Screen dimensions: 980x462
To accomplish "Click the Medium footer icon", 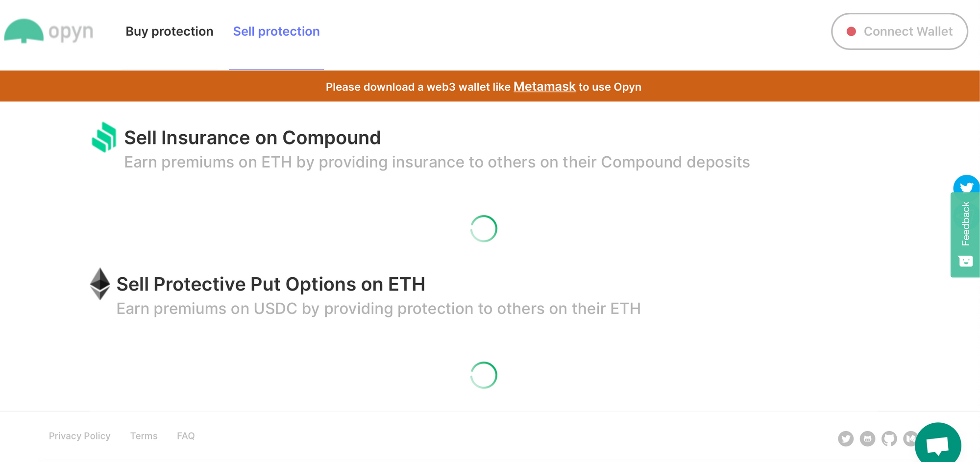I will 909,438.
